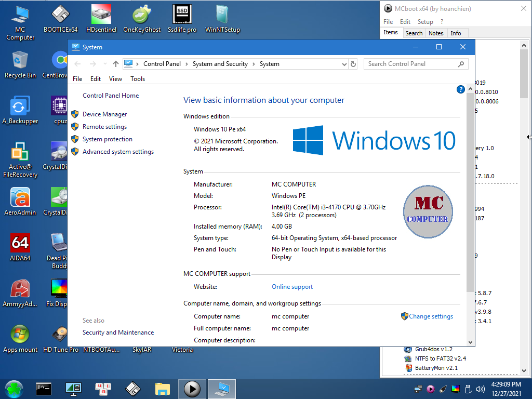Image resolution: width=532 pixels, height=399 pixels.
Task: Open recent locations dropdown arrow
Action: pyautogui.click(x=105, y=64)
